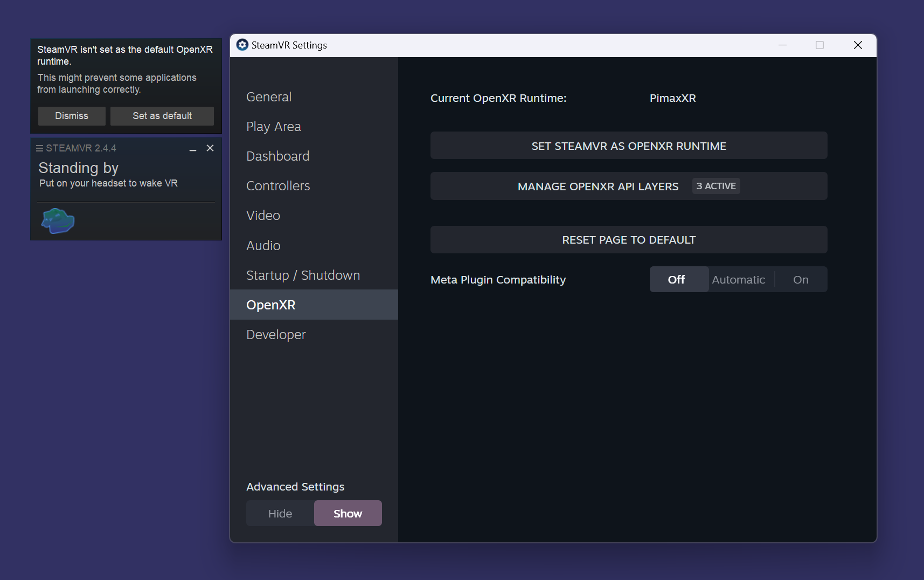Click the Meta Plugin Compatibility label

[x=498, y=280]
